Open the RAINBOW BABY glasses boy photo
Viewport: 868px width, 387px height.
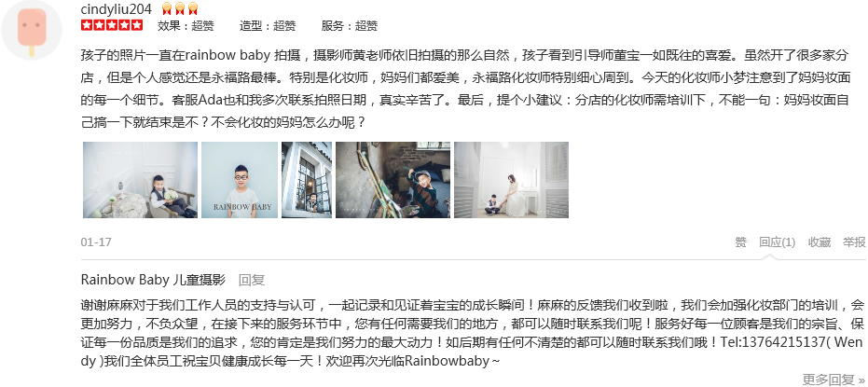(x=239, y=180)
